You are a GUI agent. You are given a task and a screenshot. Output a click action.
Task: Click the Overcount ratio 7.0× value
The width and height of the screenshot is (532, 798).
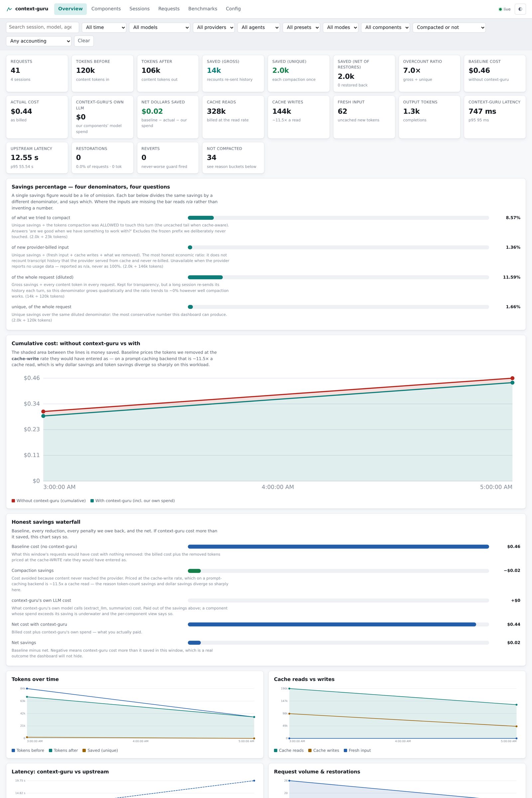tap(412, 70)
